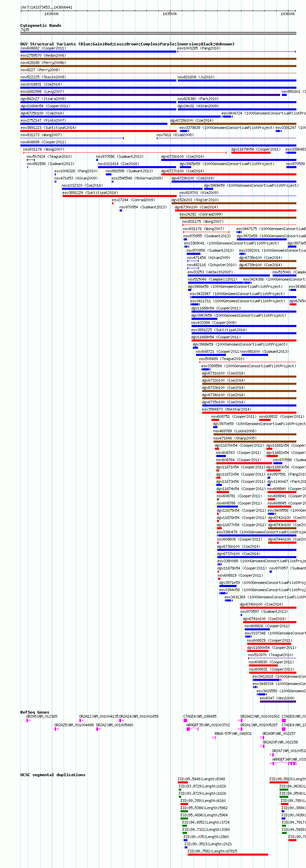Click the magenta CTAGE4 gene glyph
Viewport: 306px width, 868px height.
[x=185, y=720]
